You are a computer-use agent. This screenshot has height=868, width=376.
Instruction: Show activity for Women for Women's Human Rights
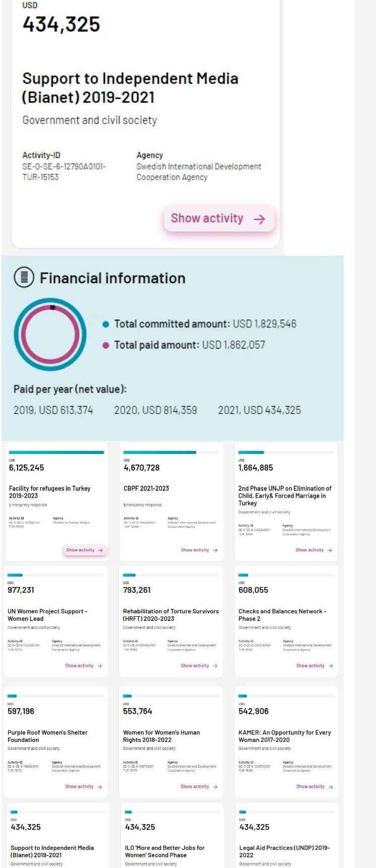(199, 787)
